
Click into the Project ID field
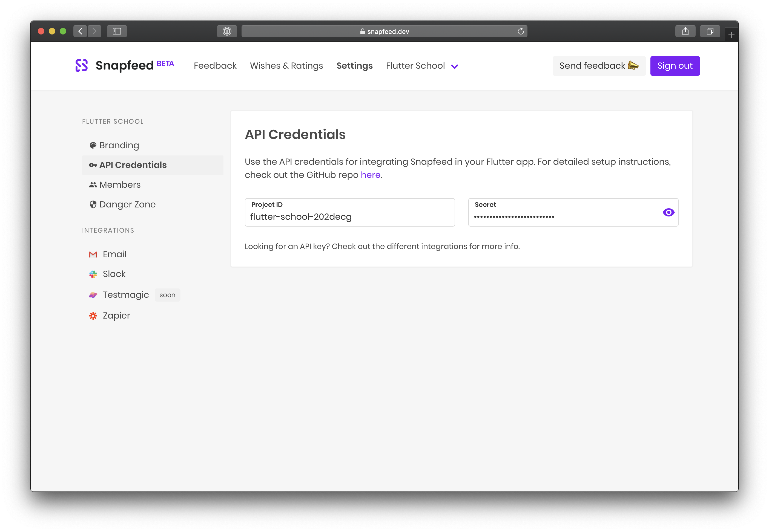point(350,212)
